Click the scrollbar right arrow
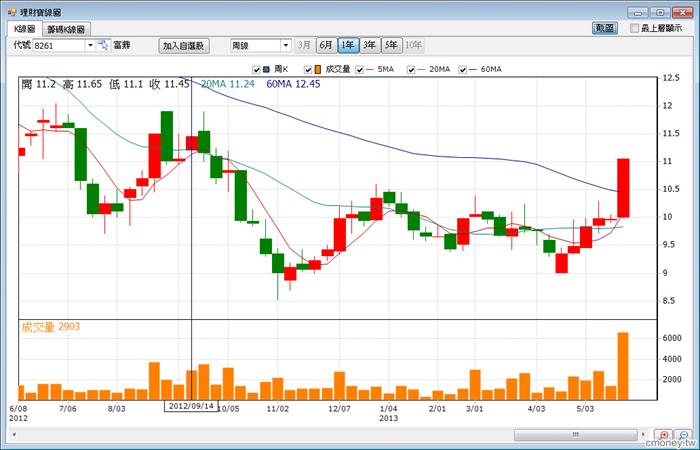 645,435
